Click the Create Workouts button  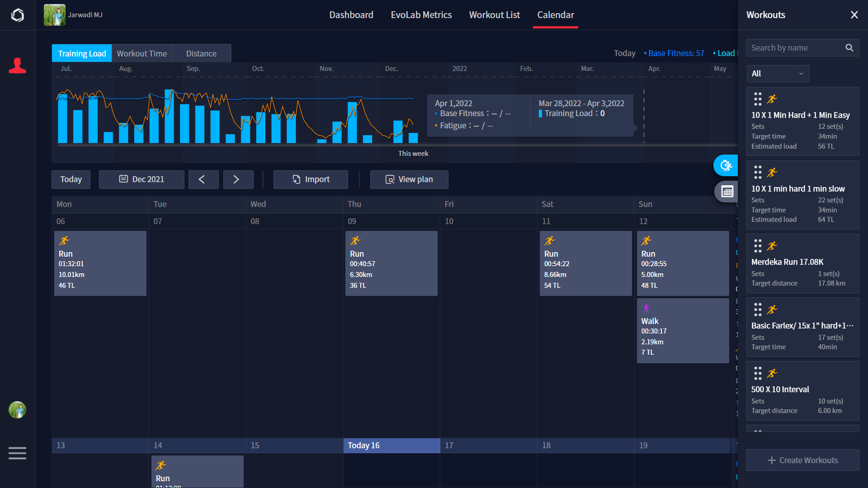(802, 460)
